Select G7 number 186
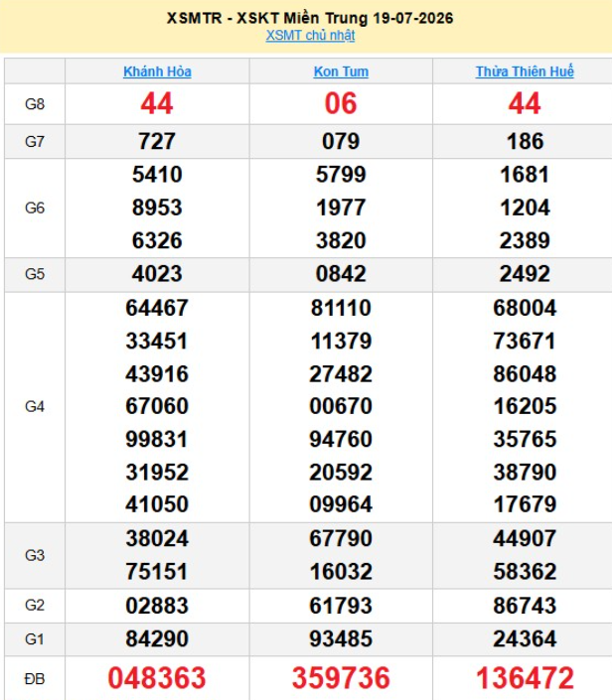This screenshot has height=700, width=612. point(525,142)
